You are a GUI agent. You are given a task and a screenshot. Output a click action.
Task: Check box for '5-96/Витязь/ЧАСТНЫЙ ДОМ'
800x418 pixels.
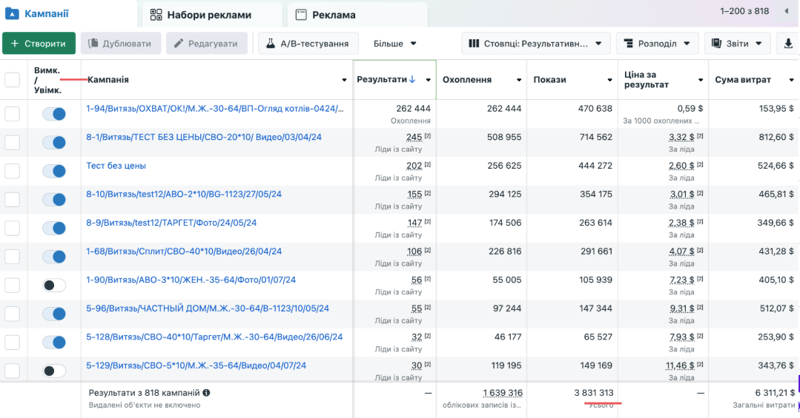pos(12,314)
